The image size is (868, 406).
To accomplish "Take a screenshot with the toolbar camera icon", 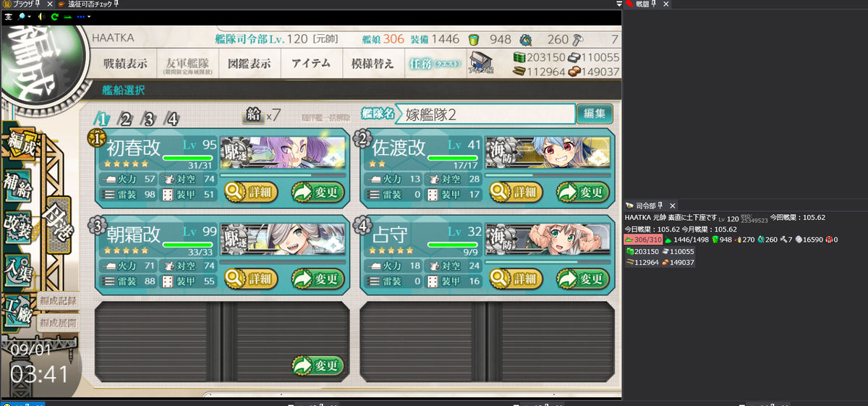I will [x=7, y=16].
